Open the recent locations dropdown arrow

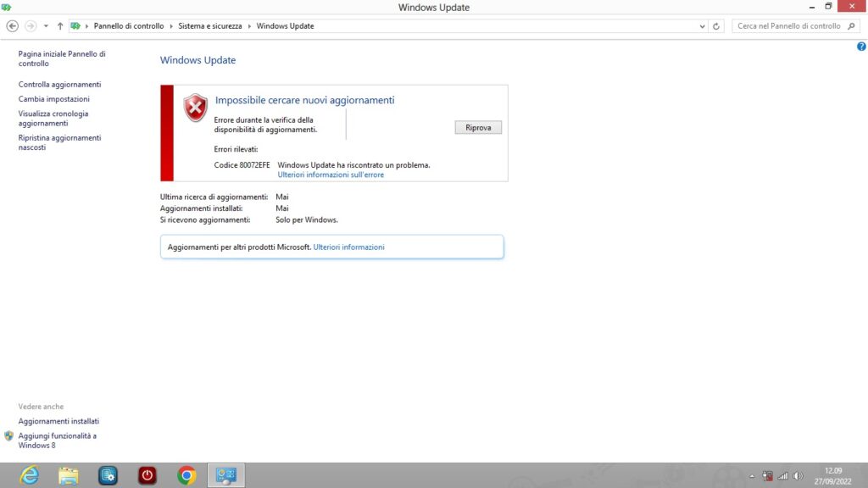(x=46, y=26)
